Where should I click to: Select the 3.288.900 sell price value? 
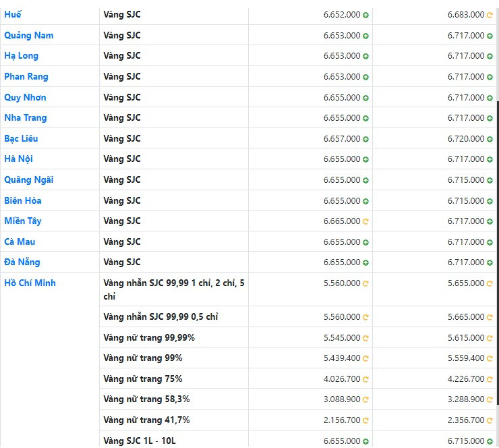pyautogui.click(x=466, y=399)
